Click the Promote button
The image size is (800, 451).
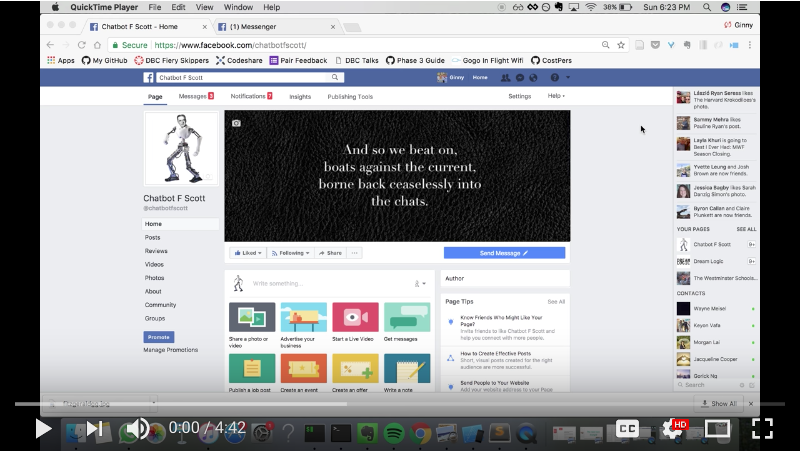point(159,337)
